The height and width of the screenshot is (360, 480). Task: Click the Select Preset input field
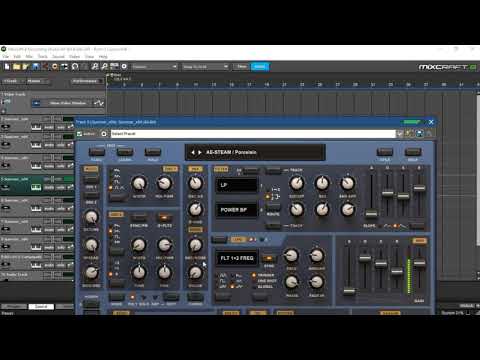pos(253,134)
